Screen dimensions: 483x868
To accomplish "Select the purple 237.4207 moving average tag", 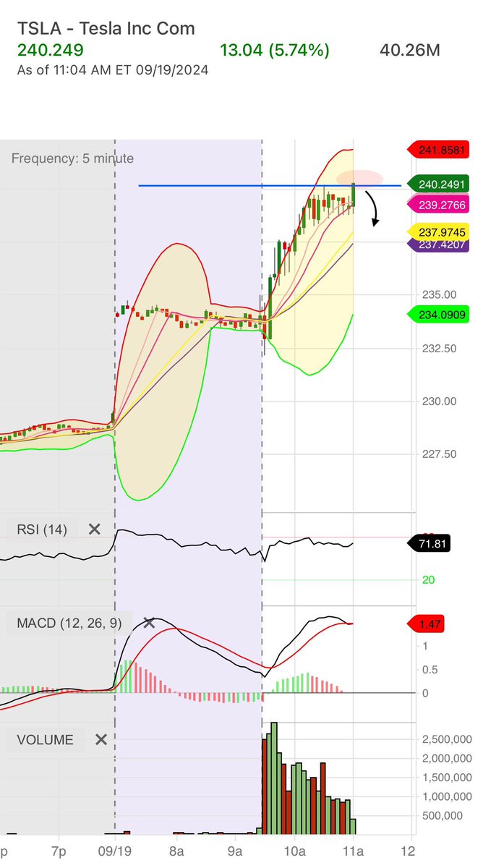I will (x=438, y=245).
